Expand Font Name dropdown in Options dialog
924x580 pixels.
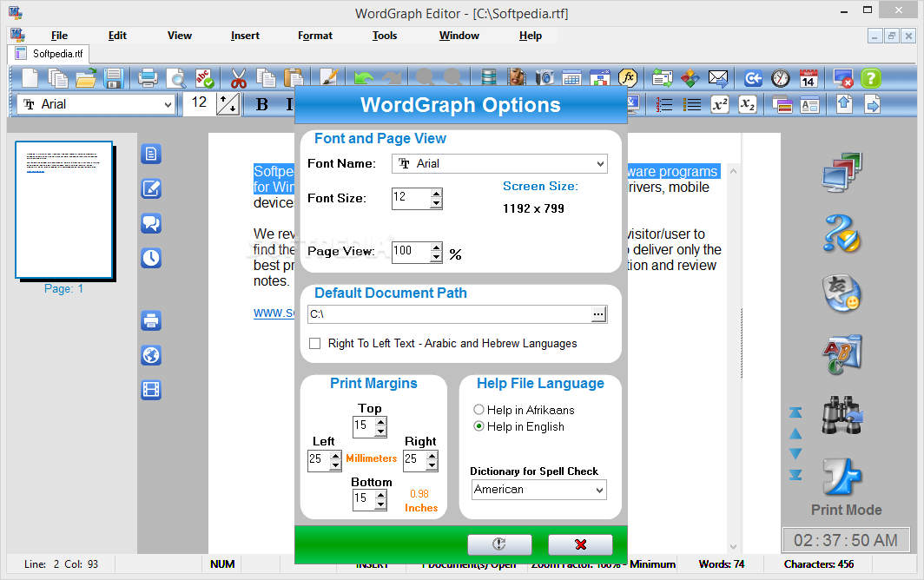600,164
